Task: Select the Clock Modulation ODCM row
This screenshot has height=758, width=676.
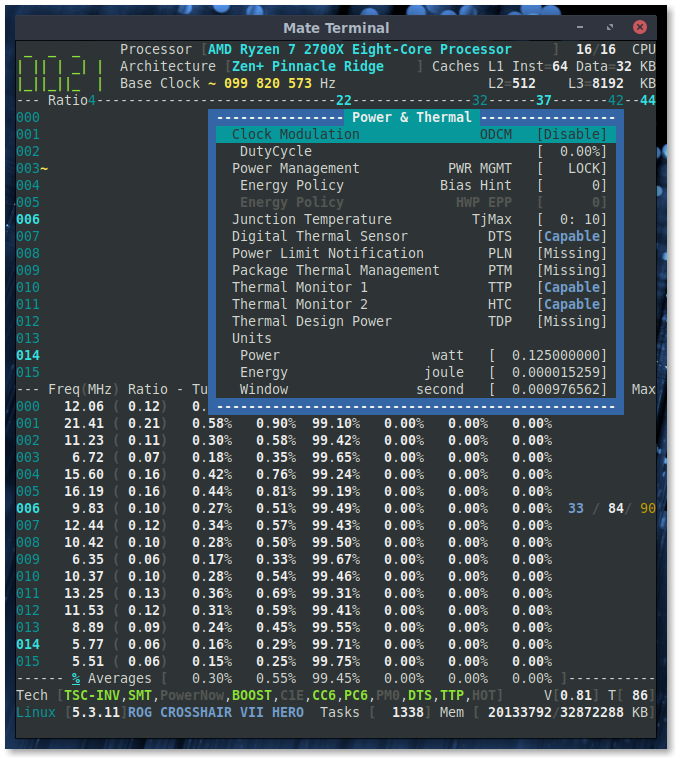Action: tap(416, 134)
